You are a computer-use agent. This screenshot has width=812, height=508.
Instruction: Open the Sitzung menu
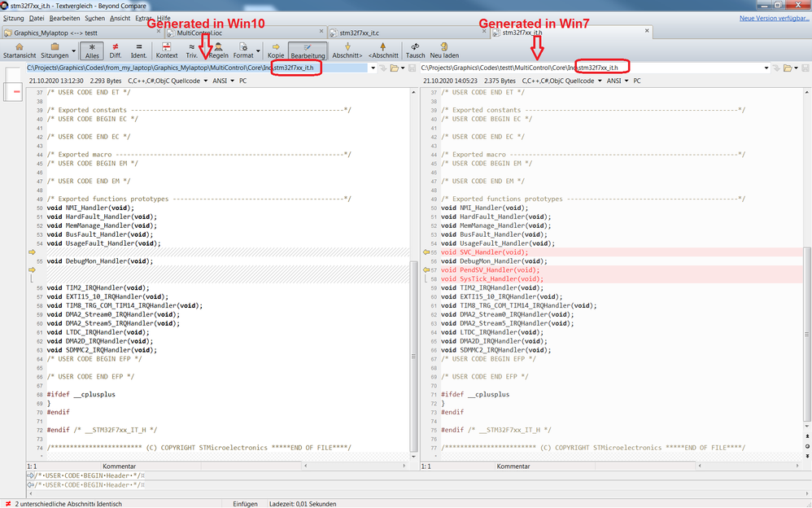coord(14,18)
